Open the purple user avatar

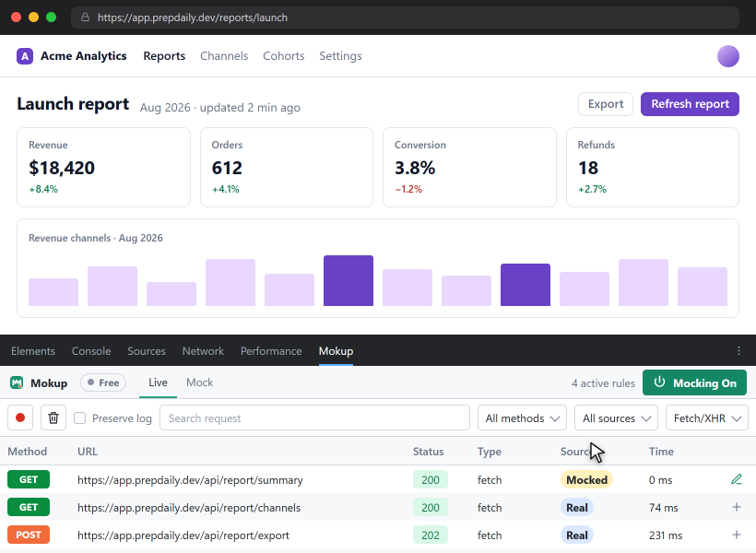pos(728,56)
